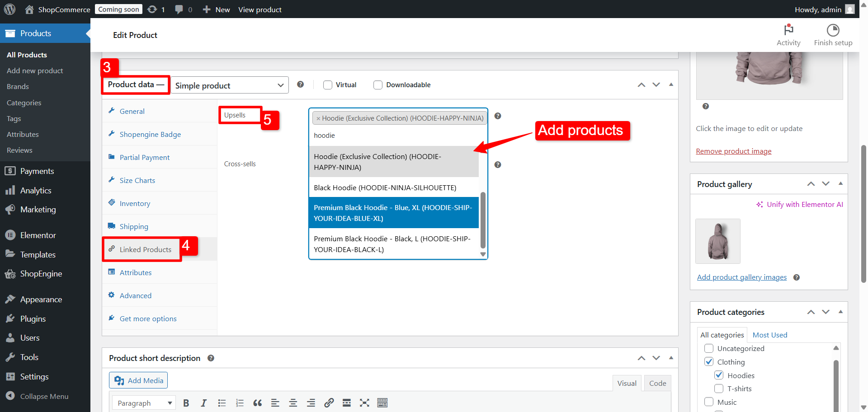Toggle bold formatting in editor

186,403
